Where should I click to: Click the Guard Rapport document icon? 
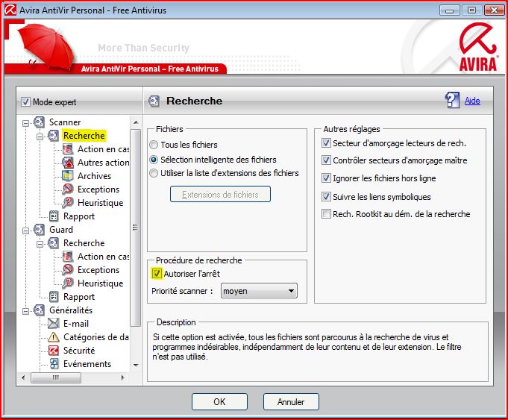(x=53, y=297)
